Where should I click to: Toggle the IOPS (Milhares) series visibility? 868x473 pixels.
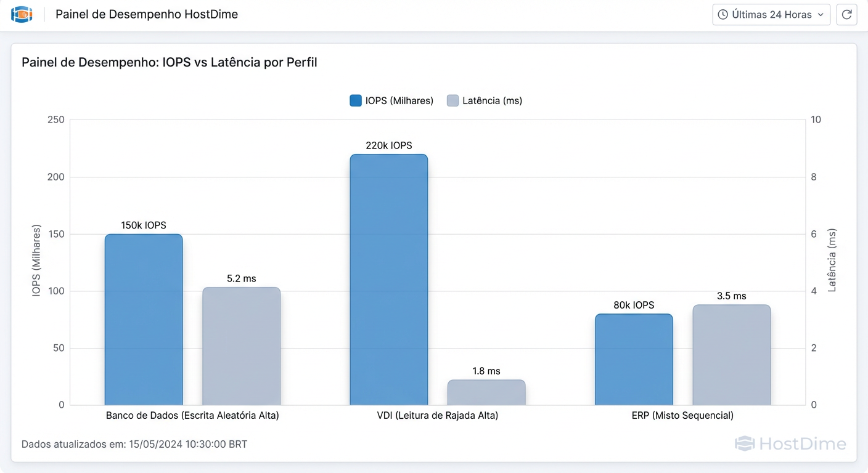coord(391,100)
